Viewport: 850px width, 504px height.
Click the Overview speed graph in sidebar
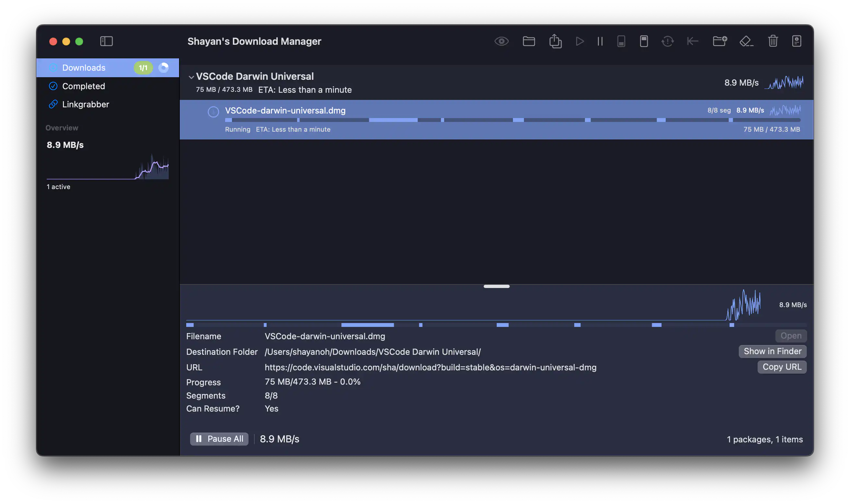point(108,166)
